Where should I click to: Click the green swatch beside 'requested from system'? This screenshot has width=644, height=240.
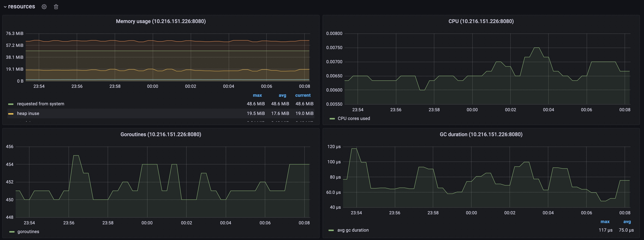[11, 104]
